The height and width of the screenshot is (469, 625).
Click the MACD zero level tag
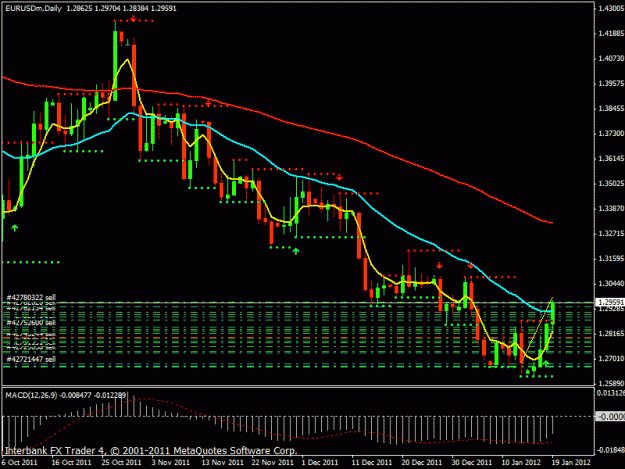click(x=610, y=417)
